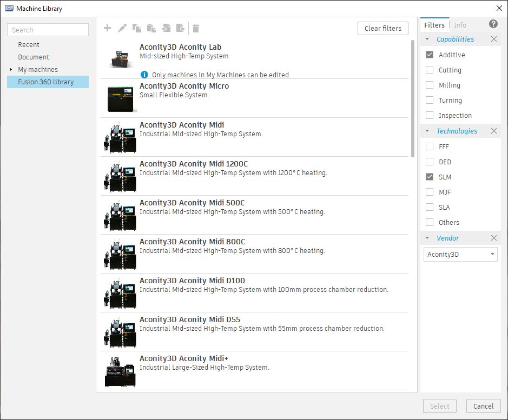Click the Aconity Midi+ machine thumbnail
This screenshot has height=420, width=508.
point(120,371)
